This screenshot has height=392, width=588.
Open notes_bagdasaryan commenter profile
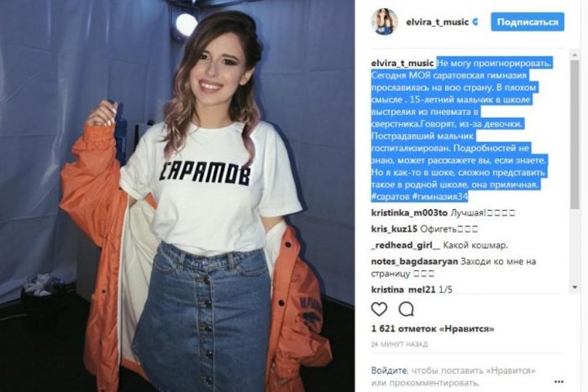click(414, 261)
